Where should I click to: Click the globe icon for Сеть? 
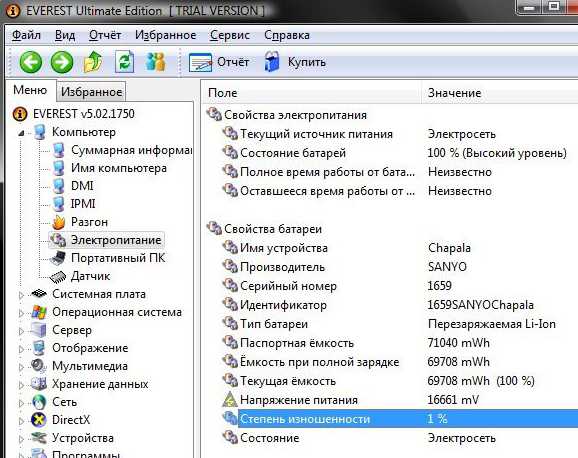click(x=39, y=402)
